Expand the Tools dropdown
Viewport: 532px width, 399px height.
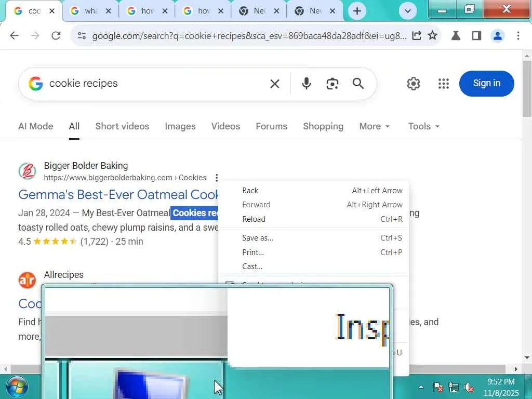423,126
